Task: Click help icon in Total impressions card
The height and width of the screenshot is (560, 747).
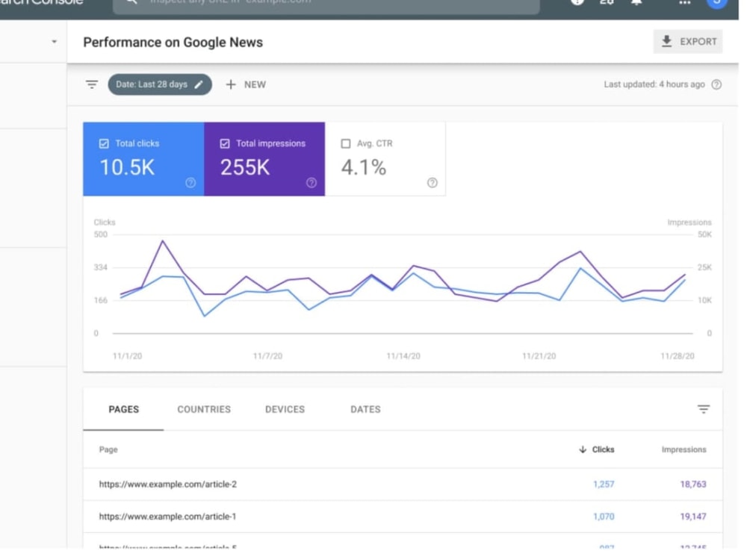Action: click(311, 182)
